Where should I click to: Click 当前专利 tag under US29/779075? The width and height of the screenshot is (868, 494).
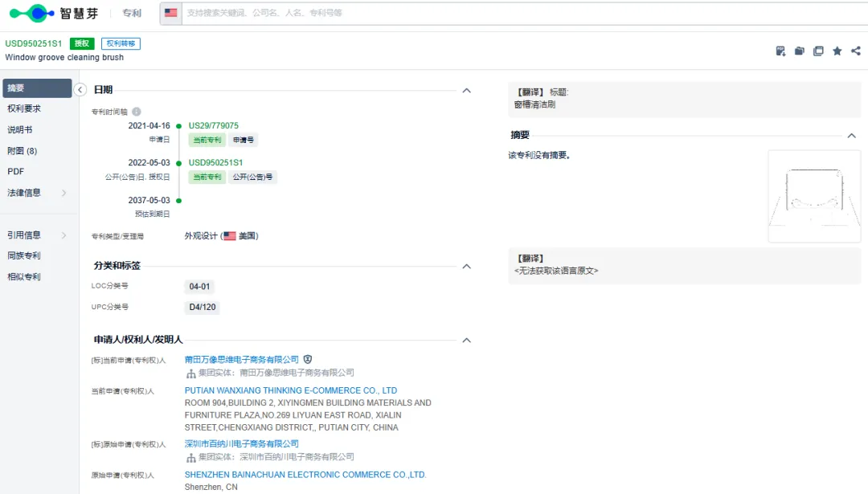click(x=207, y=140)
